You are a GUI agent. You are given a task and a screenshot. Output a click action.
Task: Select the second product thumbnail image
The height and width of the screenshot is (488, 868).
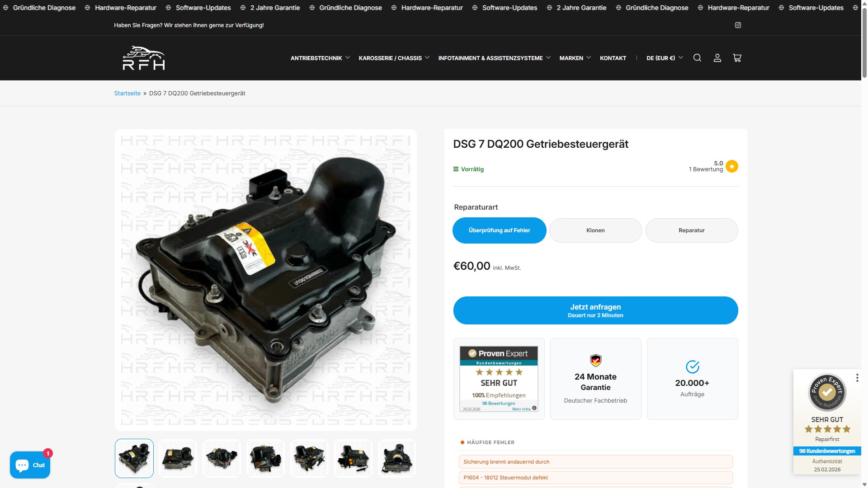(178, 458)
